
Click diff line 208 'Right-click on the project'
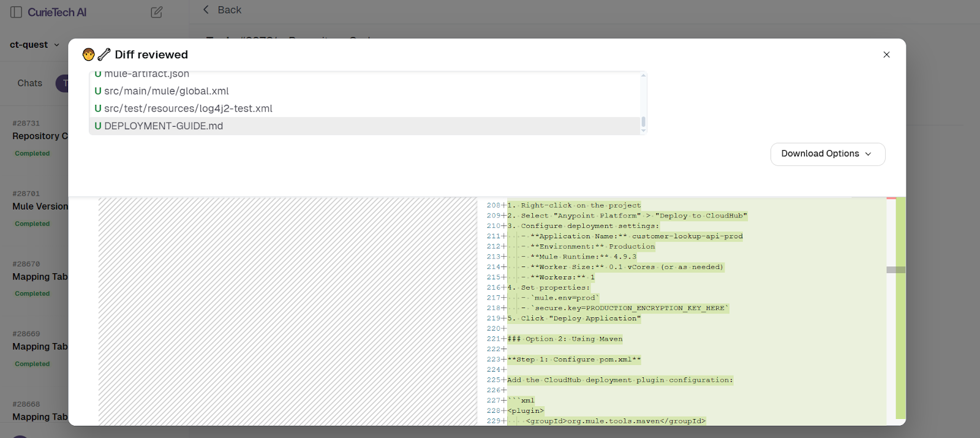(x=574, y=206)
